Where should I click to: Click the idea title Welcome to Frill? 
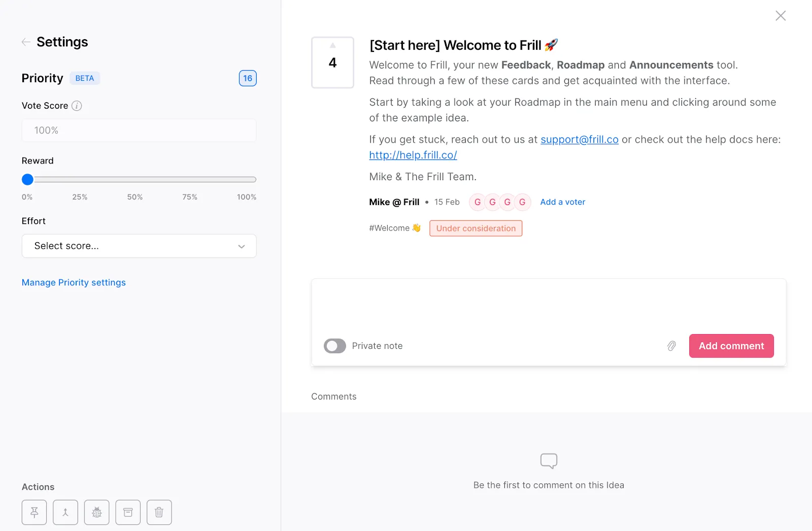[464, 45]
